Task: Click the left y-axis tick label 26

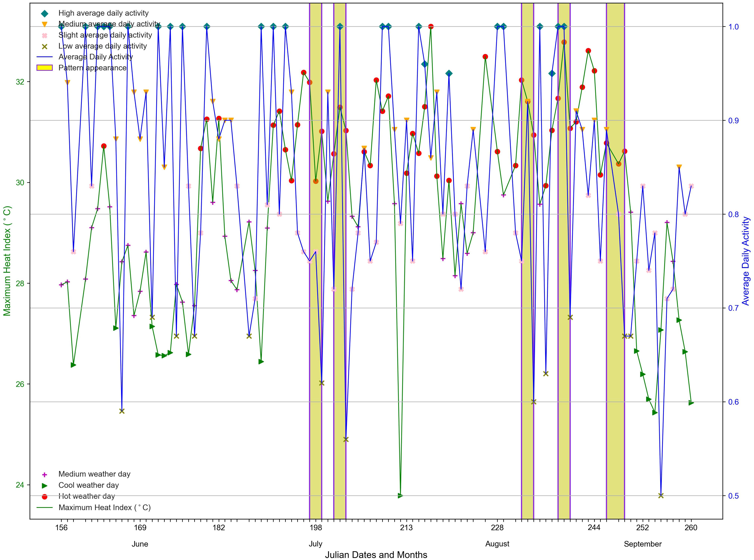Action: pos(20,384)
